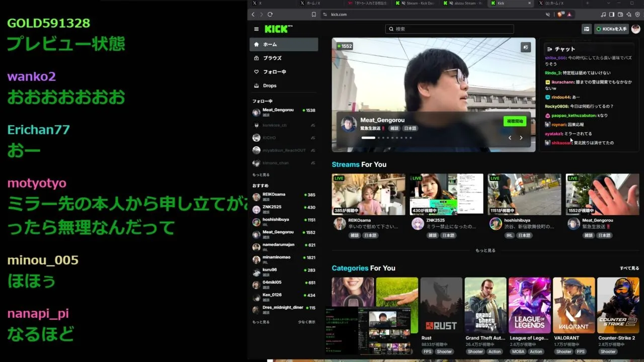Mute the featured stream preview

point(526,47)
